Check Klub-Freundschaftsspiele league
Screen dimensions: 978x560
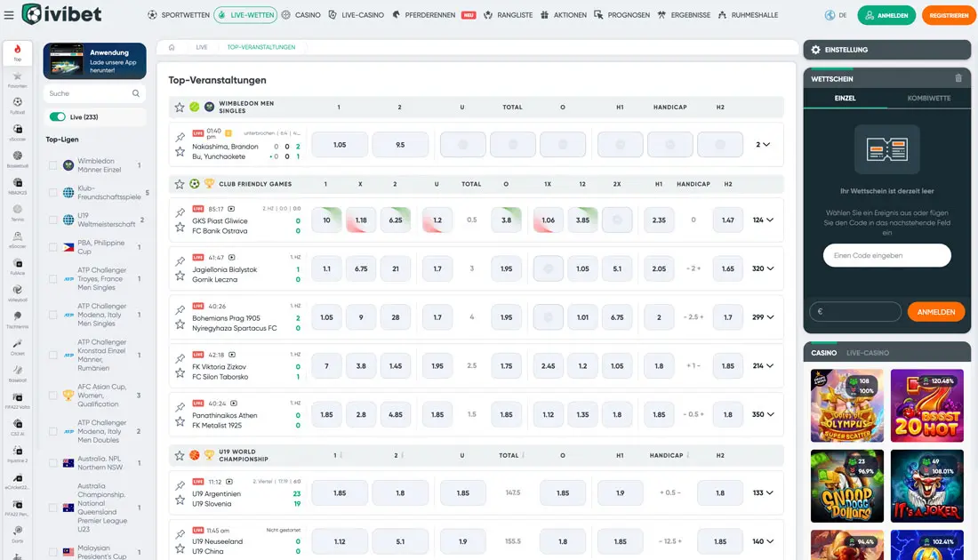click(53, 193)
